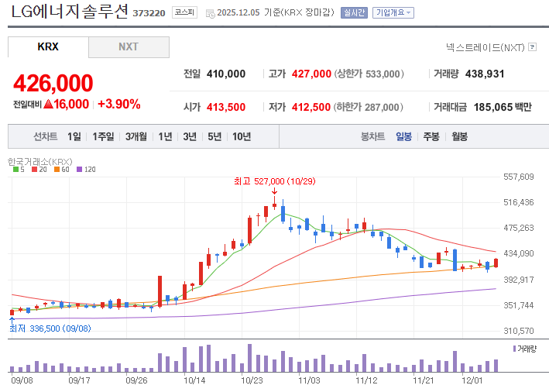The height and width of the screenshot is (392, 549).
Task: Click the 전일 value 410,000
Action: coord(226,74)
